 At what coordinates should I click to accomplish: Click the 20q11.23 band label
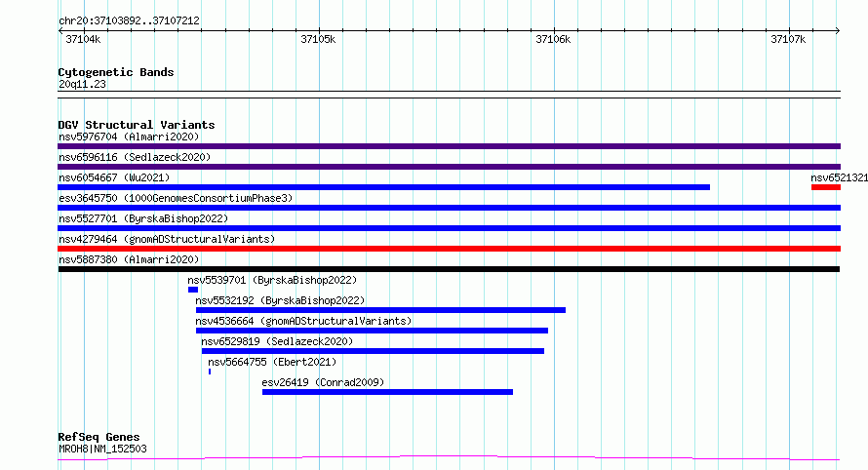coord(82,84)
